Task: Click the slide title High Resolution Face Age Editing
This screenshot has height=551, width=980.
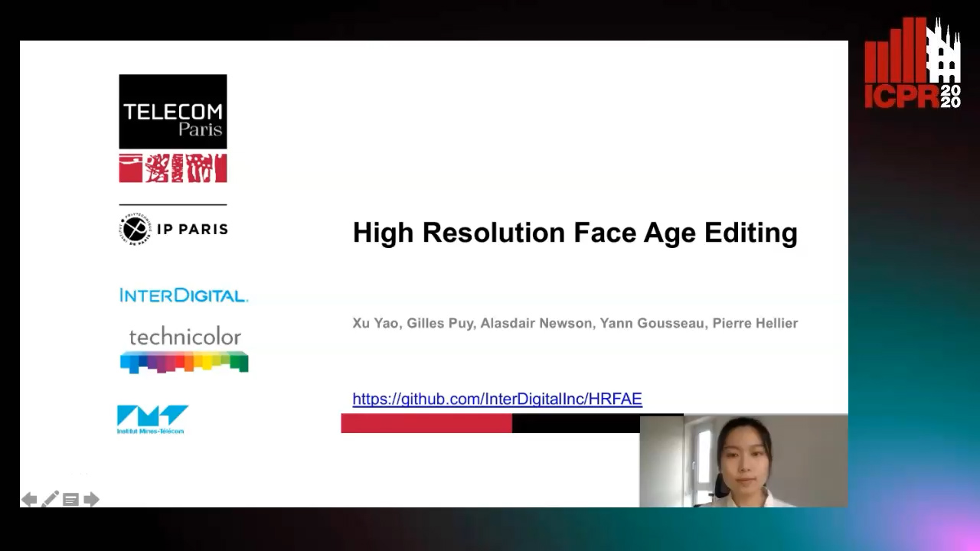Action: coord(574,233)
